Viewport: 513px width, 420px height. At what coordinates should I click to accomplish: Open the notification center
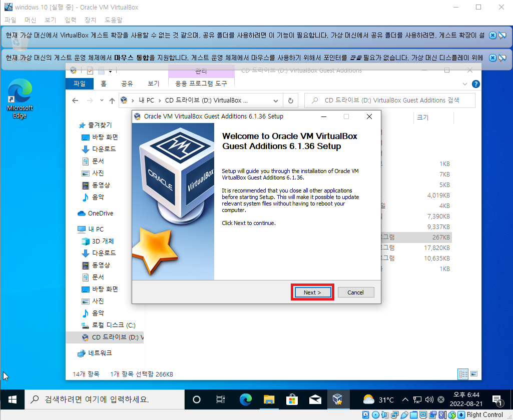tap(497, 399)
